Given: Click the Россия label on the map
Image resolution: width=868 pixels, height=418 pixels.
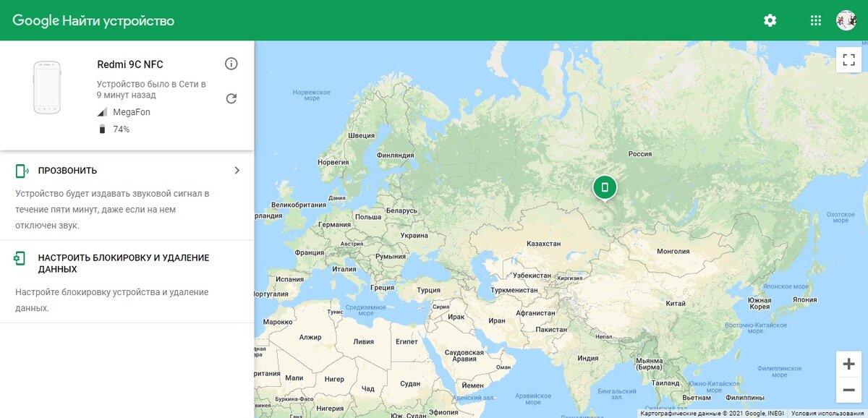Looking at the screenshot, I should [639, 153].
